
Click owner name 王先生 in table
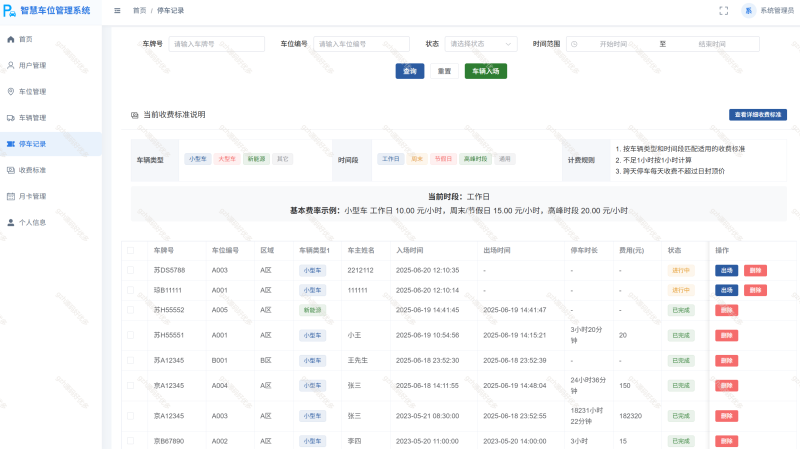[358, 360]
